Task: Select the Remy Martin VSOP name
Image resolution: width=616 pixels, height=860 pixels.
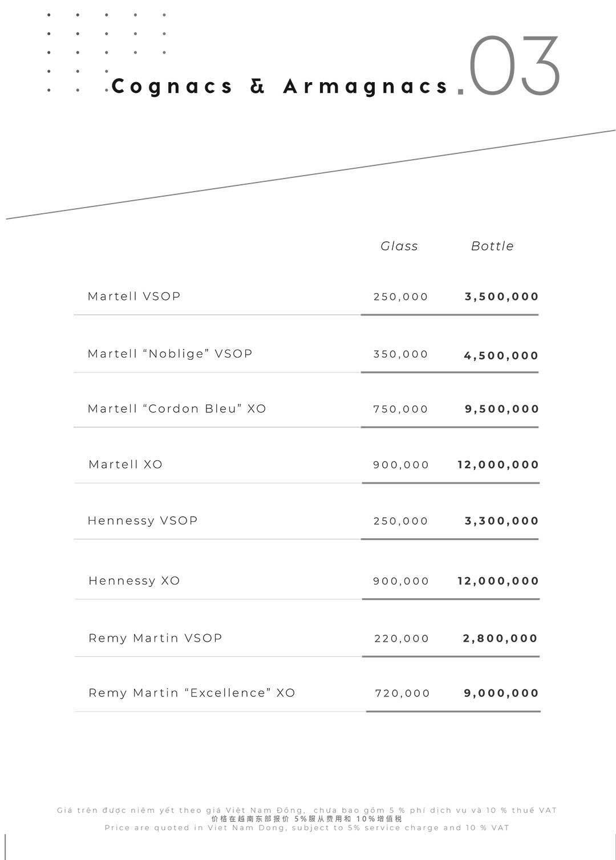Action: [155, 638]
